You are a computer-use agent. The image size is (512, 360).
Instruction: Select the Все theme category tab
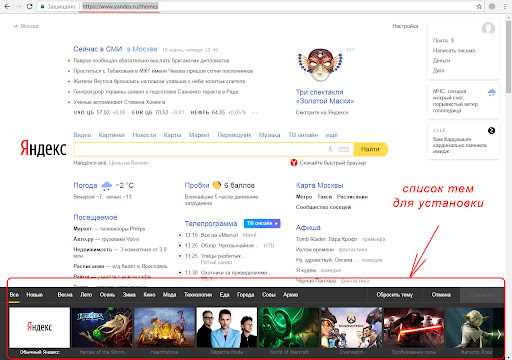point(14,295)
